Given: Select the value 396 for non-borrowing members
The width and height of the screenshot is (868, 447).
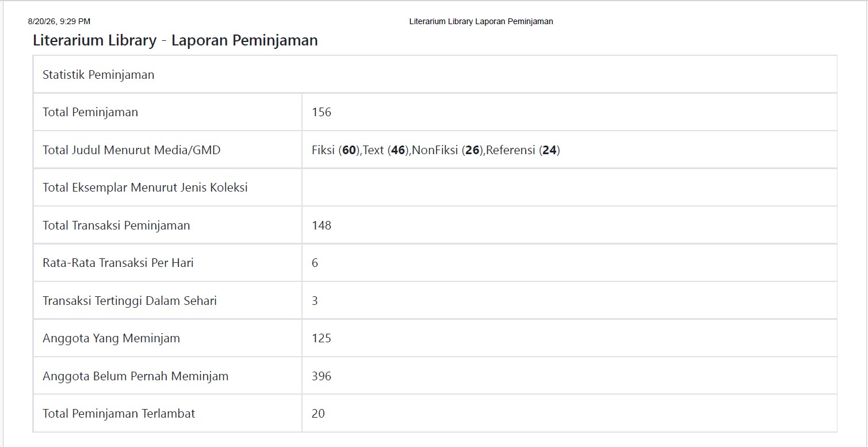Looking at the screenshot, I should 322,376.
